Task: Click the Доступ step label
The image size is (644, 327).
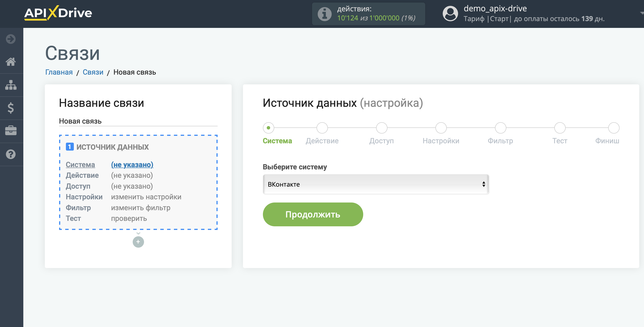Action: coord(382,141)
